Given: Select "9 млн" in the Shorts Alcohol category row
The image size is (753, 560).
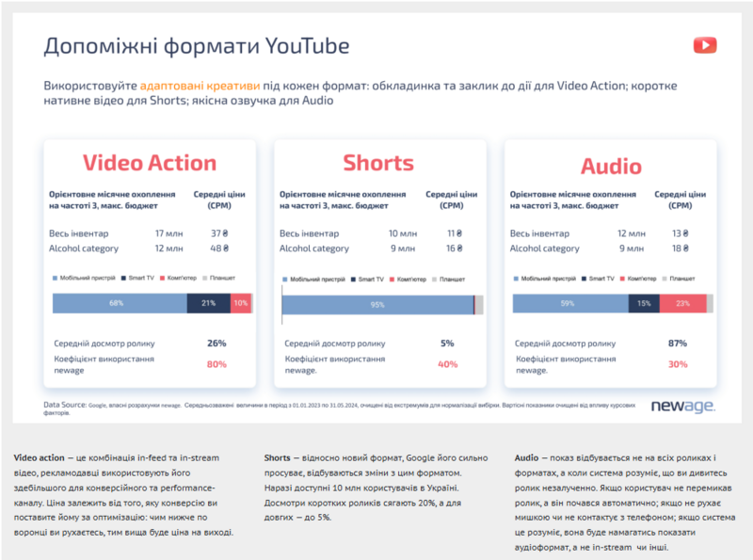Looking at the screenshot, I should coord(403,248).
